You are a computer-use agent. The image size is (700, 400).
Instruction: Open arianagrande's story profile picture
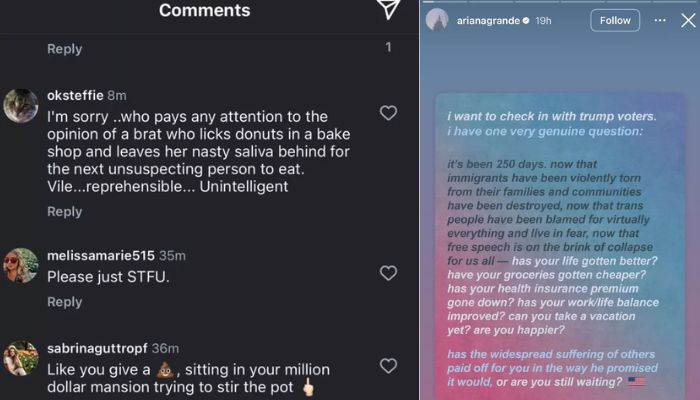[x=437, y=20]
